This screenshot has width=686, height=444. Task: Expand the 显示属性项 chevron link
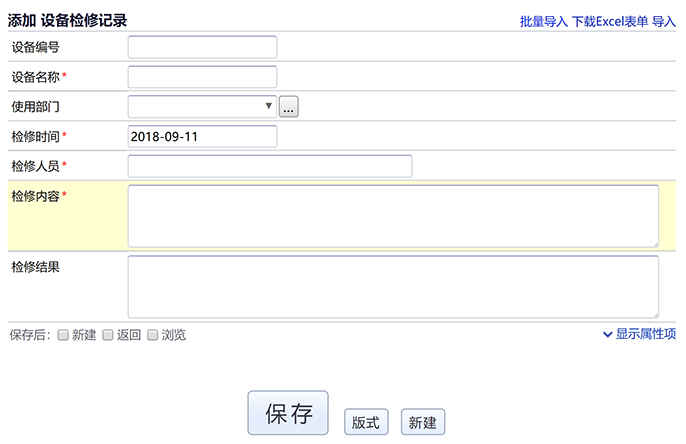coord(640,334)
